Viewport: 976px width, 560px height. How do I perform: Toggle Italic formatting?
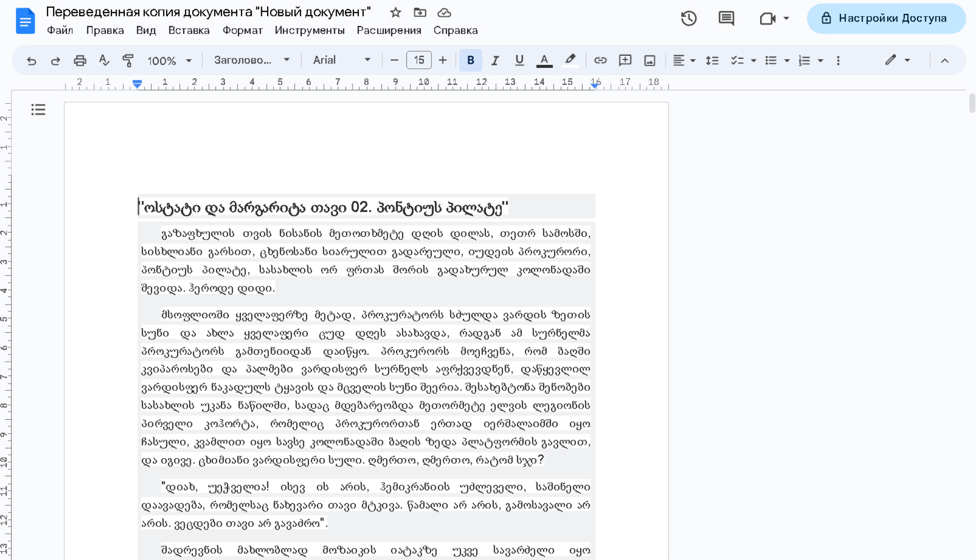click(x=495, y=60)
